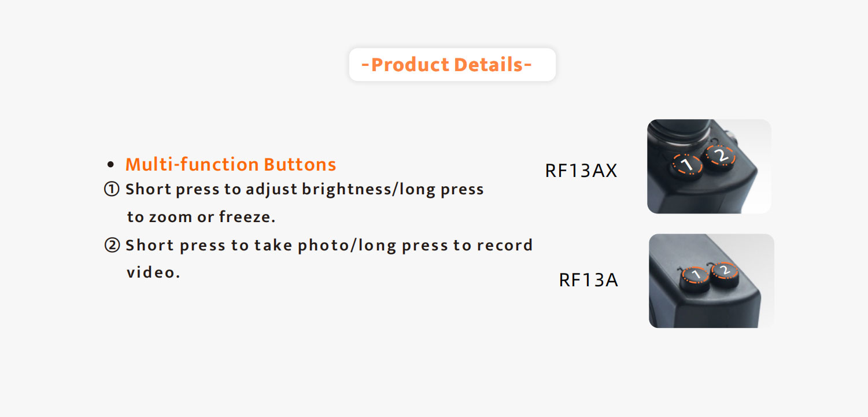Click the 'video.' text line
Viewport: 868px width, 417px height.
(x=153, y=272)
